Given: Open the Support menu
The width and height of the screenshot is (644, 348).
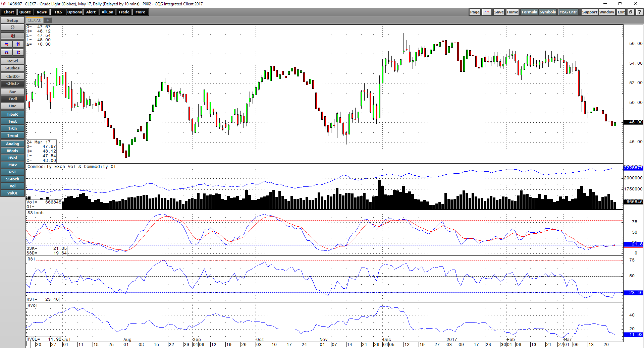Looking at the screenshot, I should [589, 12].
